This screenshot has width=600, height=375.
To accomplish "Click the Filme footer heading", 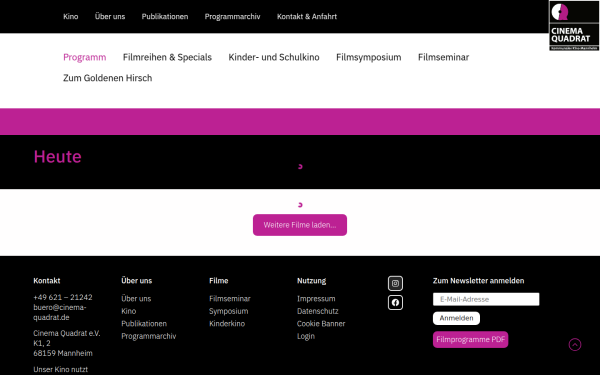I will pos(219,281).
